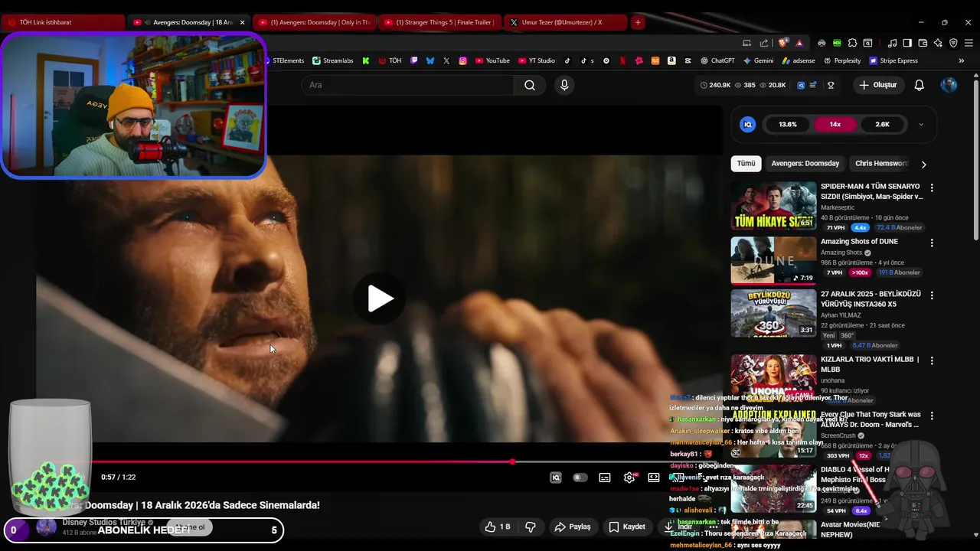Open options menu for Every Clue Tony Stark video
The width and height of the screenshot is (980, 551).
932,416
